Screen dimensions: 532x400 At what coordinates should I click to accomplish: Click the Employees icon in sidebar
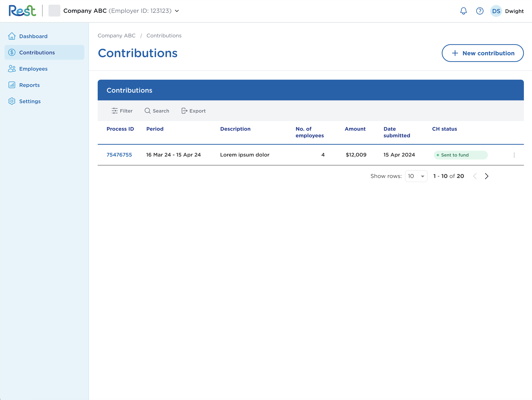pyautogui.click(x=12, y=69)
